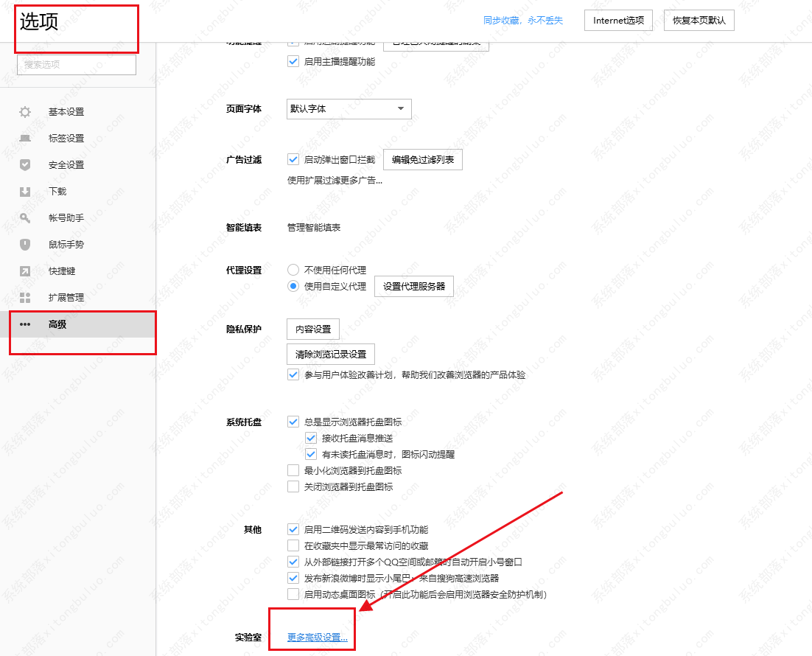Open 编辑免过滤列表 button
812x656 pixels.
pyautogui.click(x=422, y=160)
